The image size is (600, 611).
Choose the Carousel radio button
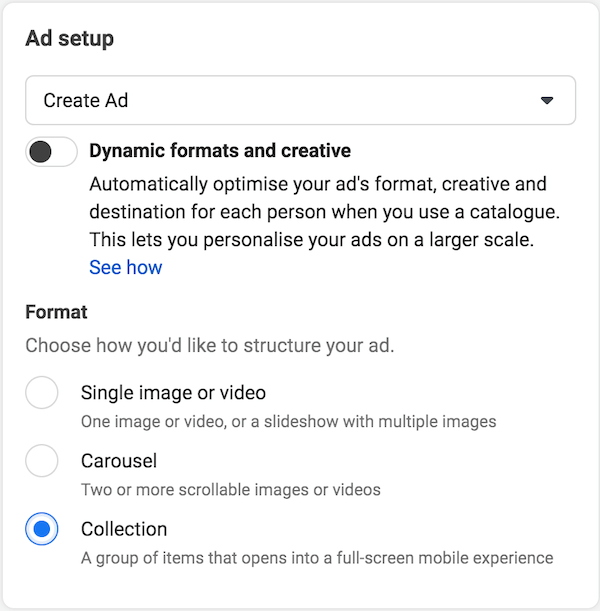[42, 461]
